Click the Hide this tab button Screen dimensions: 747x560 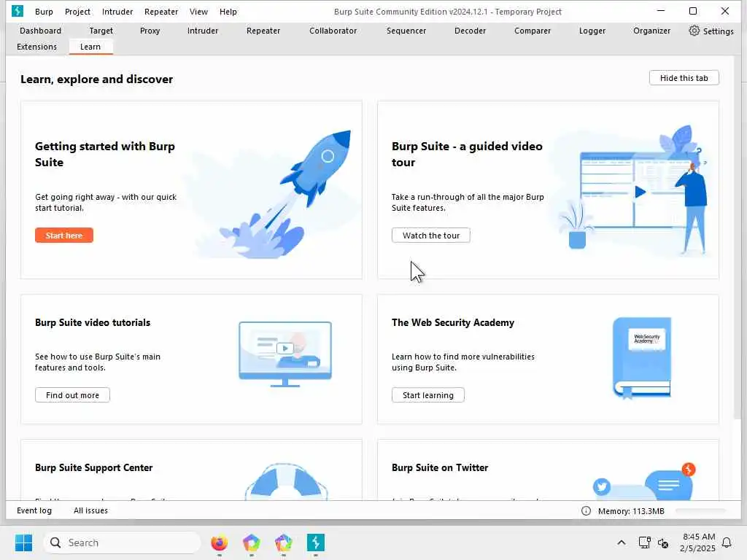coord(684,78)
